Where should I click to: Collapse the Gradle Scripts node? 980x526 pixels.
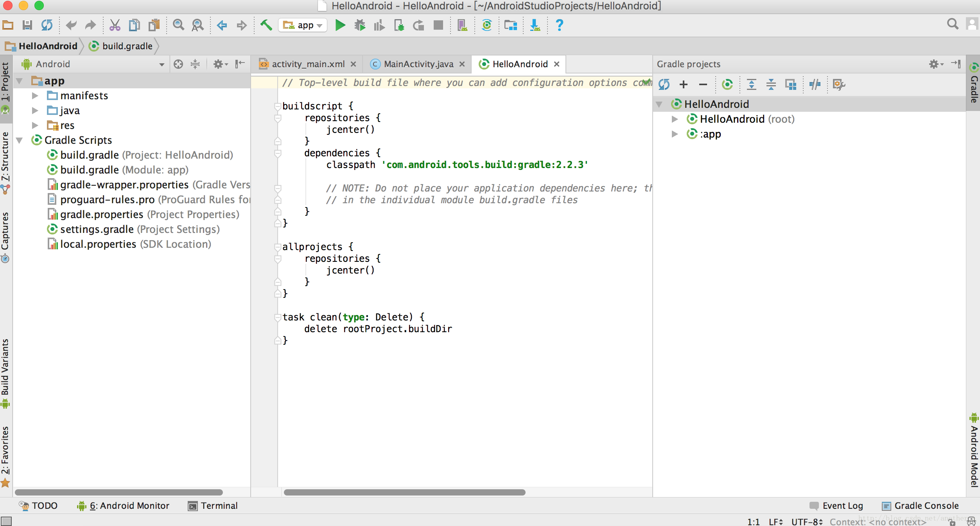point(19,140)
